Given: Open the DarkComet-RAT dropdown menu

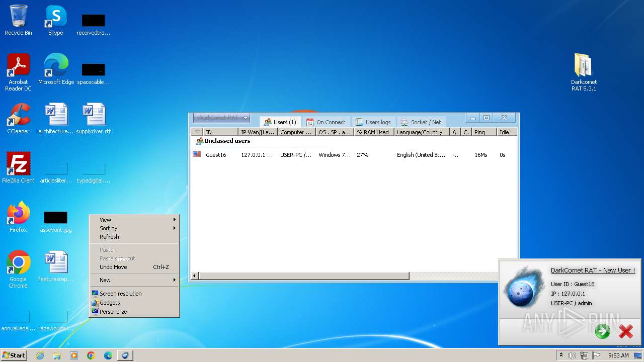Looking at the screenshot, I should pos(221,118).
